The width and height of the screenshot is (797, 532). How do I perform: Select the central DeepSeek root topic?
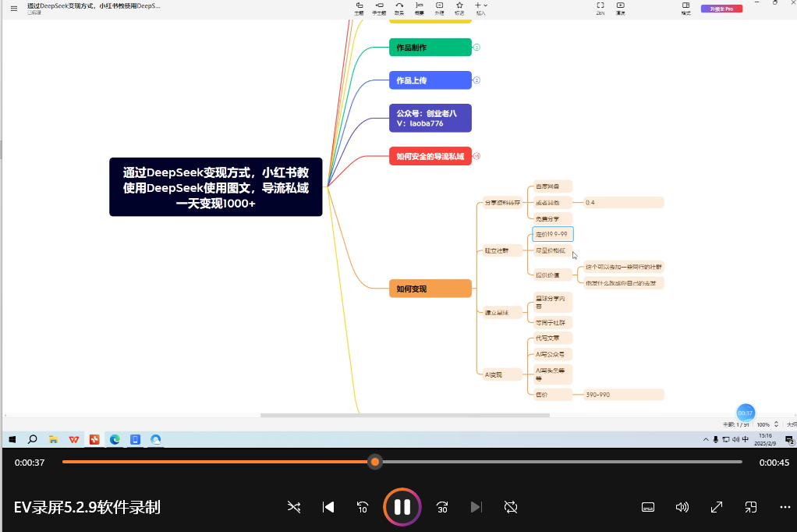[215, 187]
